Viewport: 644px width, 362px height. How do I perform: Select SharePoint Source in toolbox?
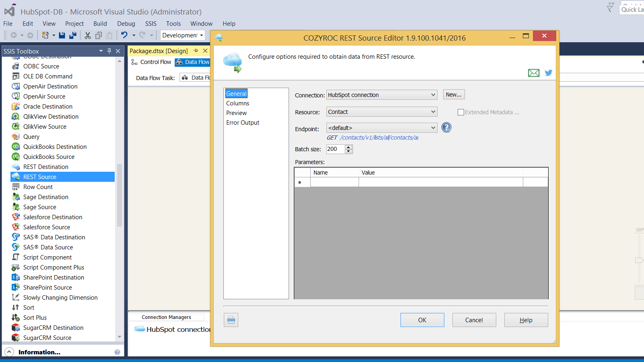pyautogui.click(x=47, y=287)
